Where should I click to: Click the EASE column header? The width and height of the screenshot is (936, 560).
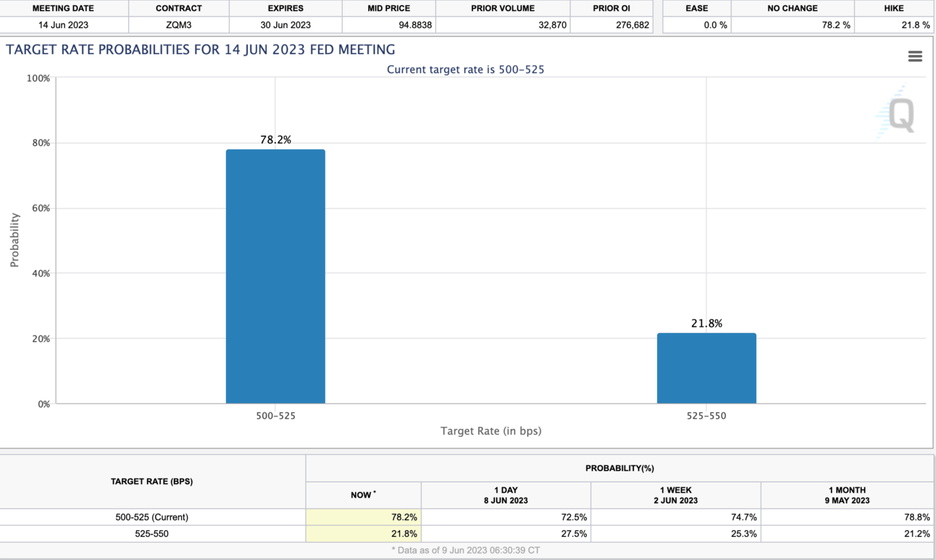point(697,9)
